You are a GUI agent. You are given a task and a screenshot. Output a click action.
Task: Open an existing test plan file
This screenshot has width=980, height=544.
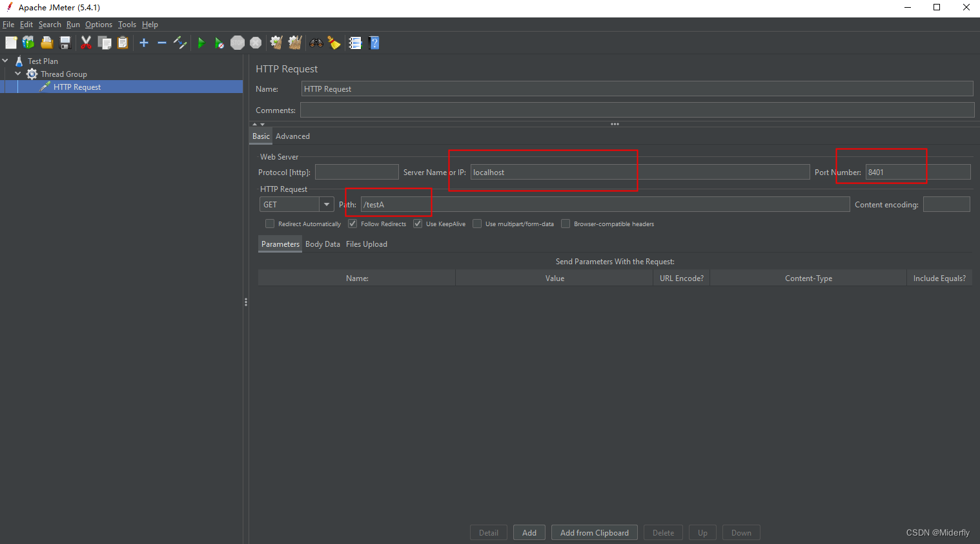(x=46, y=43)
